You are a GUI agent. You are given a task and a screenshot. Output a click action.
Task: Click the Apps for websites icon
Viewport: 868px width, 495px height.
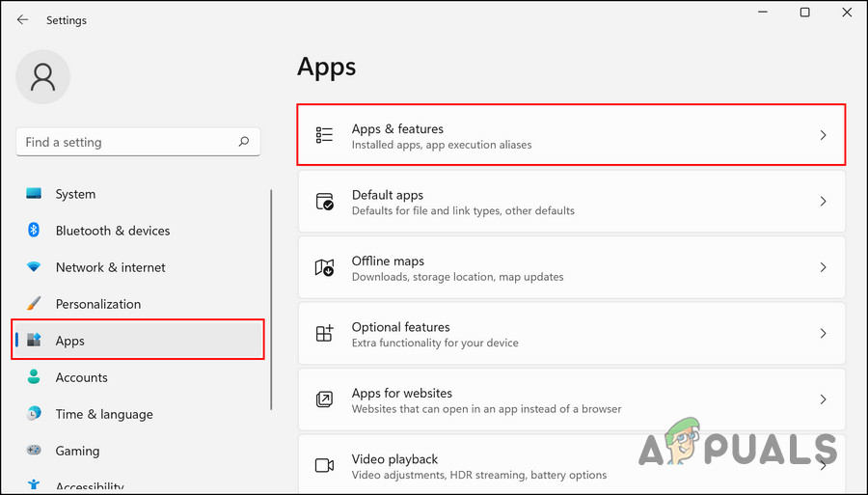pos(324,399)
